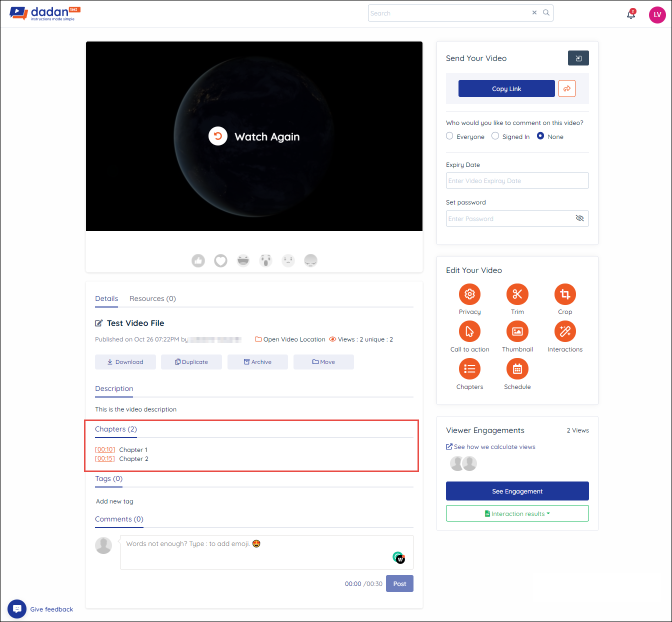672x622 pixels.
Task: Click the viewer avatars in Viewer Engagements
Action: pos(463,463)
